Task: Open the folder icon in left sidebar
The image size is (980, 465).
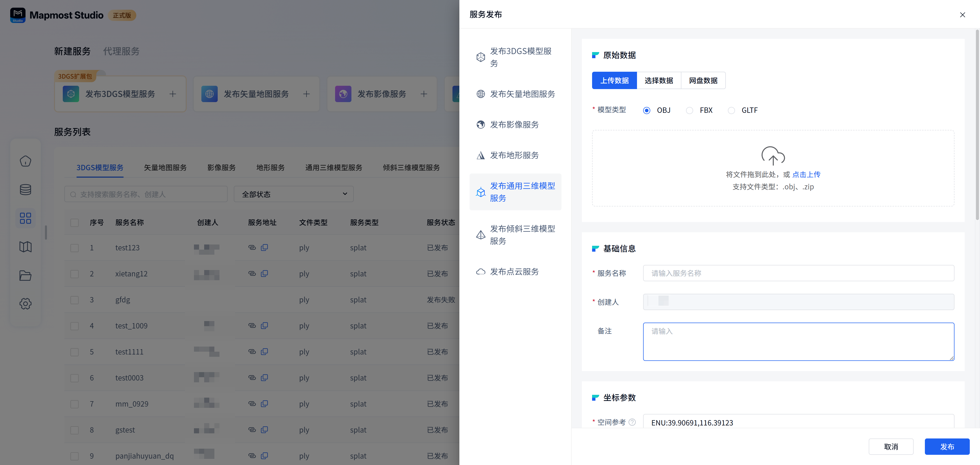Action: [25, 275]
